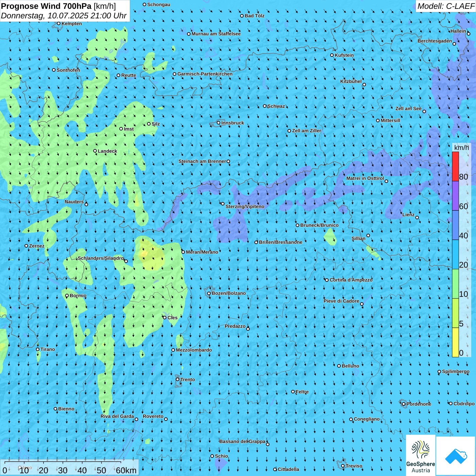Click the GeoSphere Austria logo

tap(421, 455)
